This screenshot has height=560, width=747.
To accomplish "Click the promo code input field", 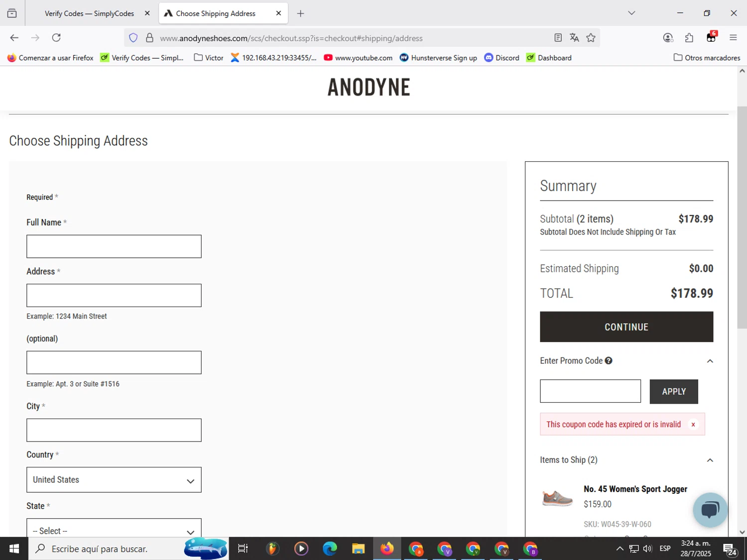I will [590, 391].
